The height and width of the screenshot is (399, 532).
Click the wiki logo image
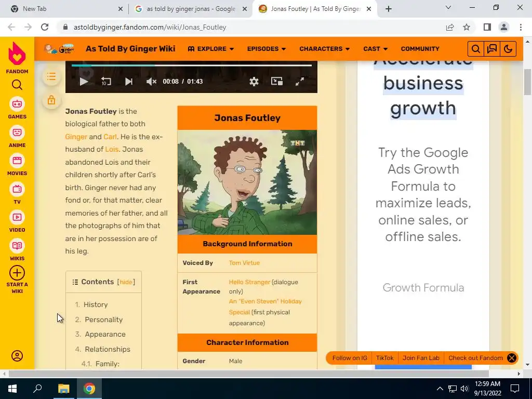(x=59, y=49)
